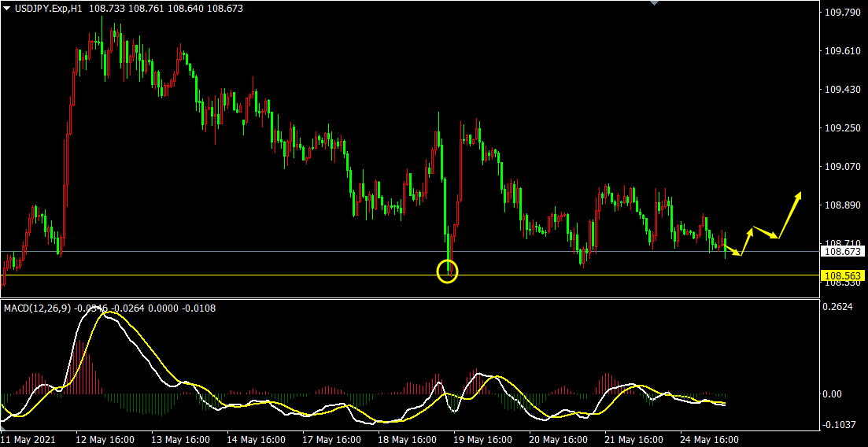Click the 0.00 level on MACD scale
868x447 pixels.
pyautogui.click(x=834, y=394)
